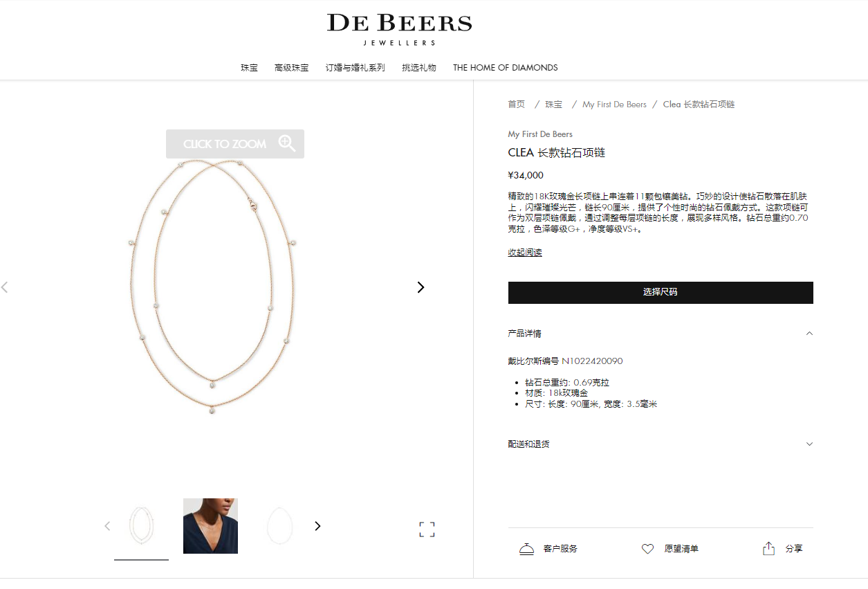Screen dimensions: 868x589
Task: Collapse description via 收起阅读 link
Action: click(x=525, y=253)
